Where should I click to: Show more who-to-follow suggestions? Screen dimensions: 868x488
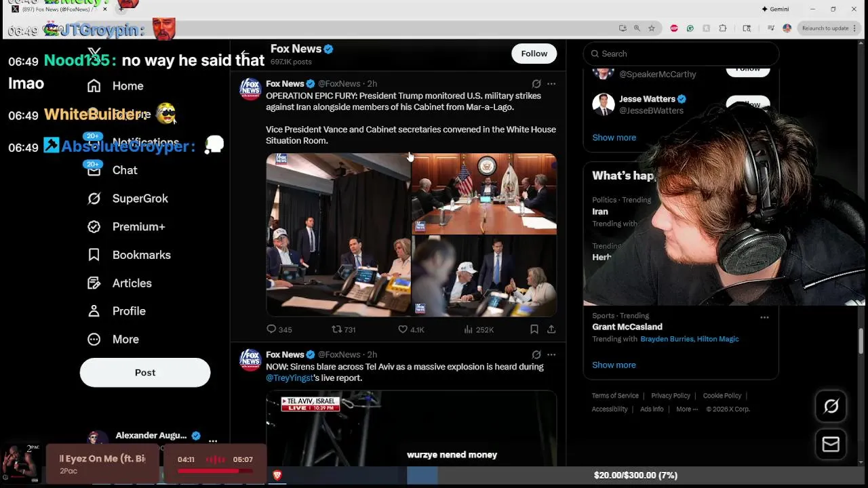[614, 138]
